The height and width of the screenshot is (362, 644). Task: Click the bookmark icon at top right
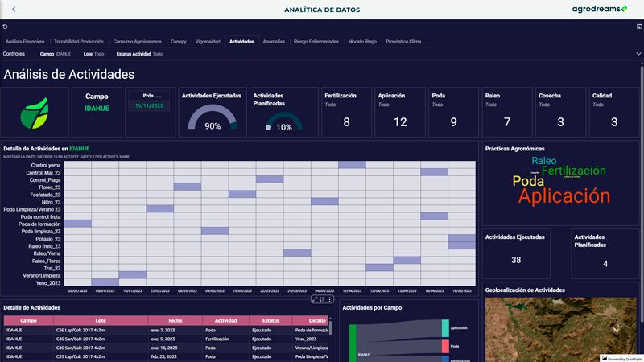pyautogui.click(x=638, y=27)
